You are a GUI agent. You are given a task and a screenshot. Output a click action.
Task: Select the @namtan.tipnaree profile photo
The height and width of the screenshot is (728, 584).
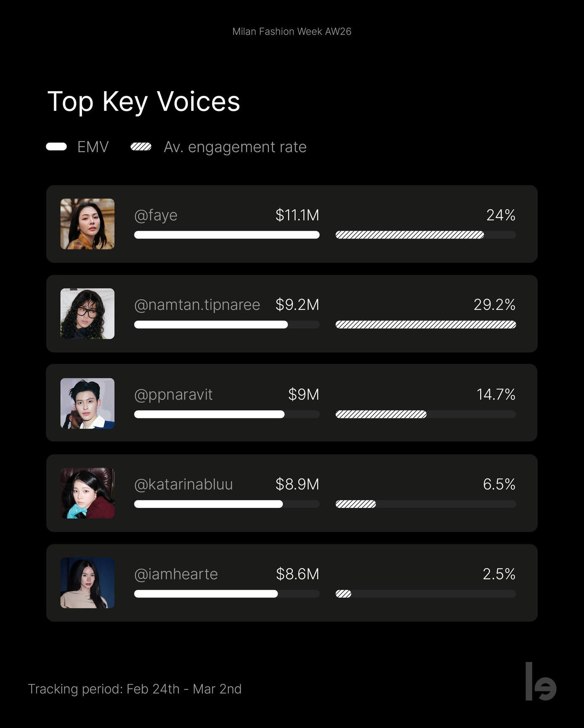tap(87, 314)
